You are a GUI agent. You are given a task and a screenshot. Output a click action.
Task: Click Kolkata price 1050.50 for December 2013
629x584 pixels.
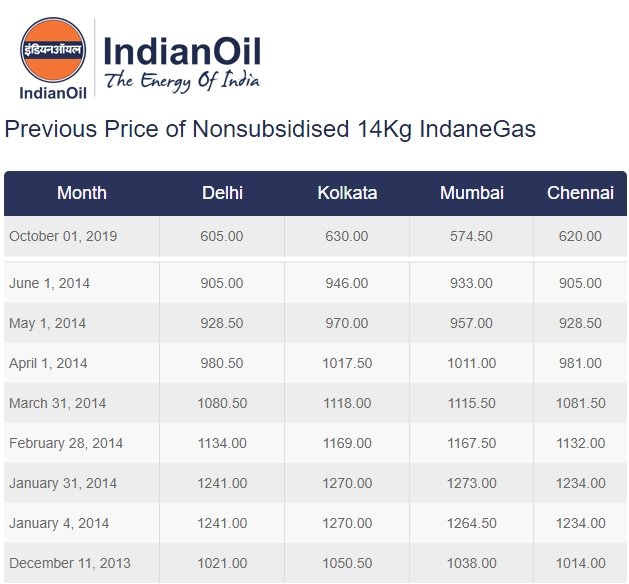click(x=347, y=562)
